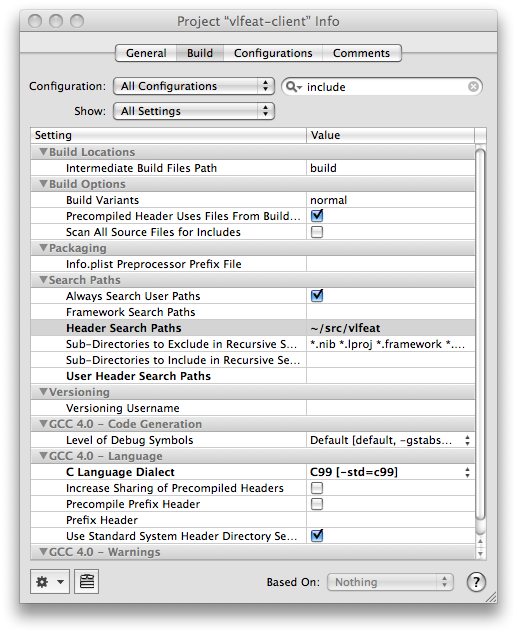Viewport: 517px width, 633px height.
Task: Open the help question mark button
Action: pyautogui.click(x=476, y=582)
